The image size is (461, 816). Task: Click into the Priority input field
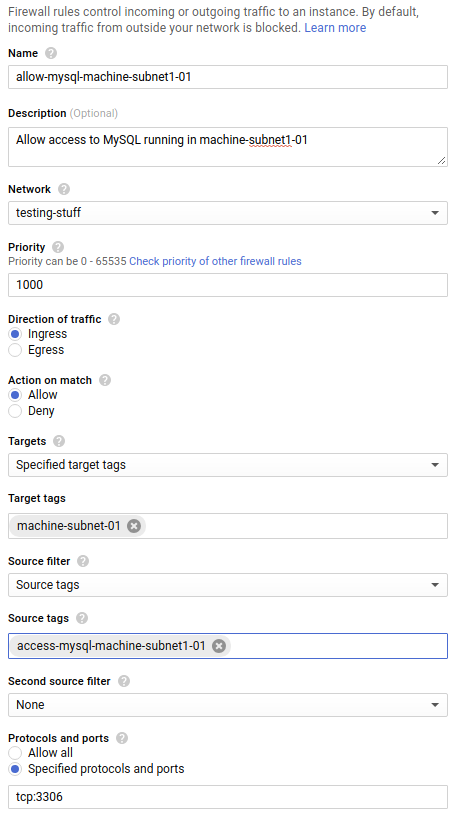[x=228, y=285]
